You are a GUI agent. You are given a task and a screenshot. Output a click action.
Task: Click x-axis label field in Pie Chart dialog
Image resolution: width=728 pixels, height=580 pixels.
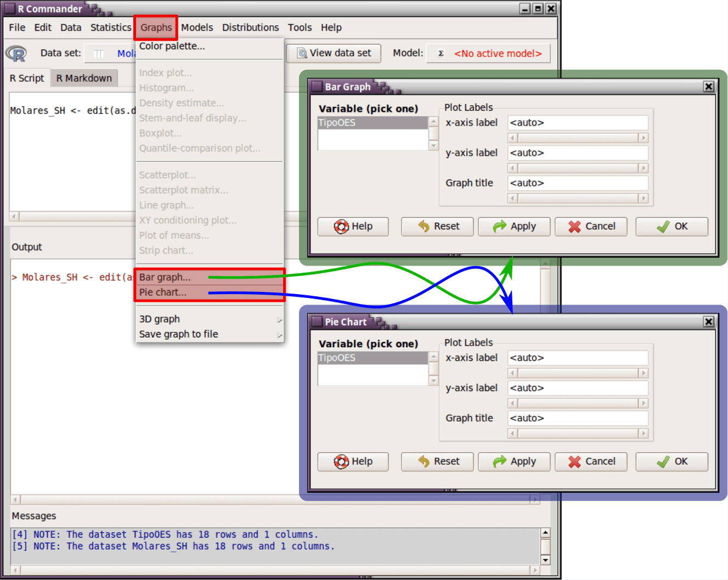578,358
